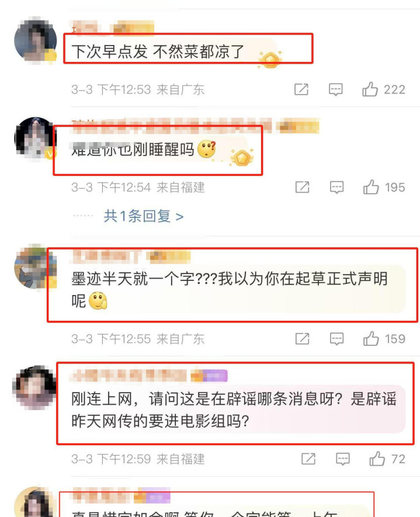
Task: Like the comment with 222 likes
Action: [370, 89]
